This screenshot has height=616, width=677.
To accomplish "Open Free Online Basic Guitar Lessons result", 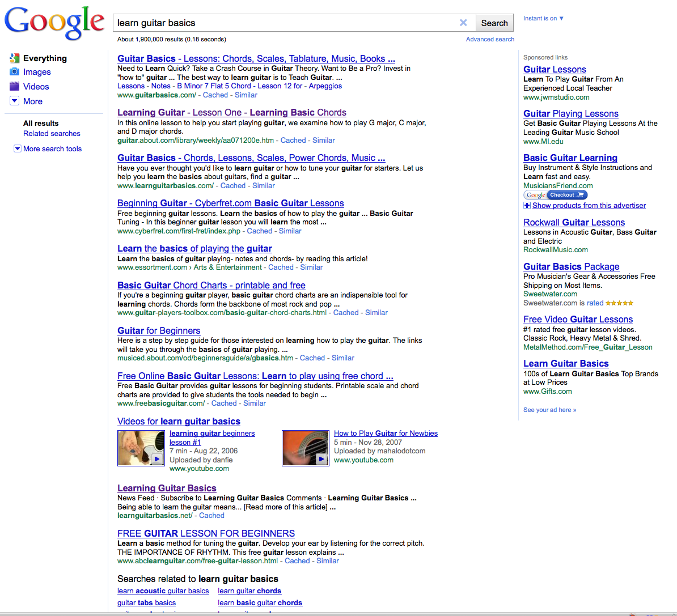I will pos(255,376).
